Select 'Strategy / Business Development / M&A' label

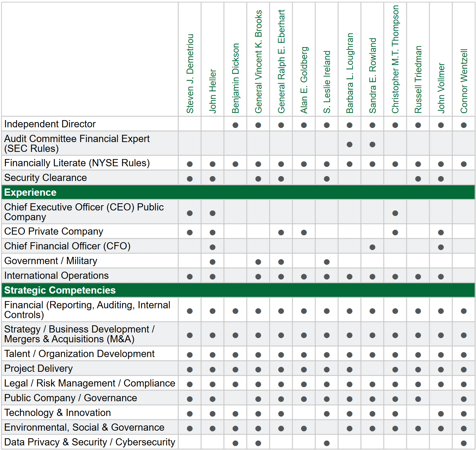pos(79,334)
